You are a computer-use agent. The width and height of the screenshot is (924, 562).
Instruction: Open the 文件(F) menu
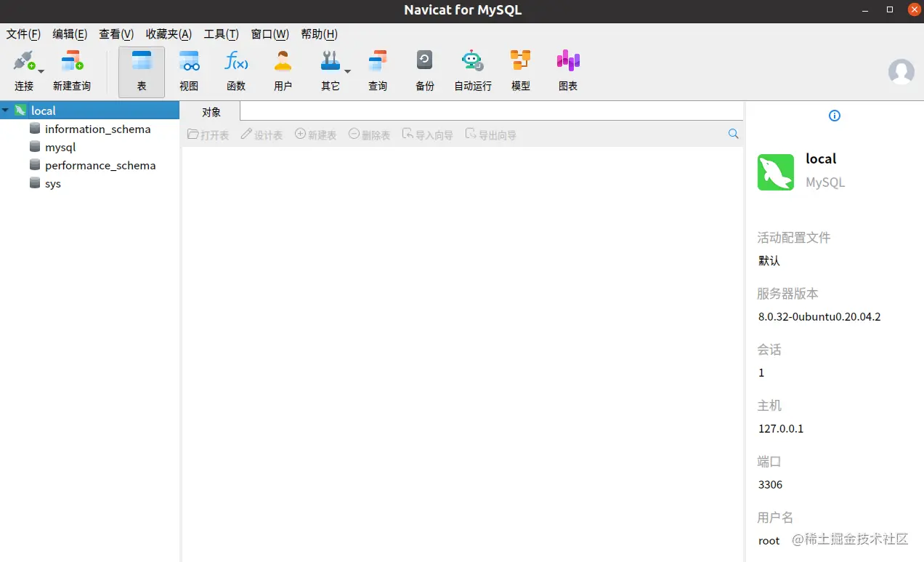coord(23,34)
